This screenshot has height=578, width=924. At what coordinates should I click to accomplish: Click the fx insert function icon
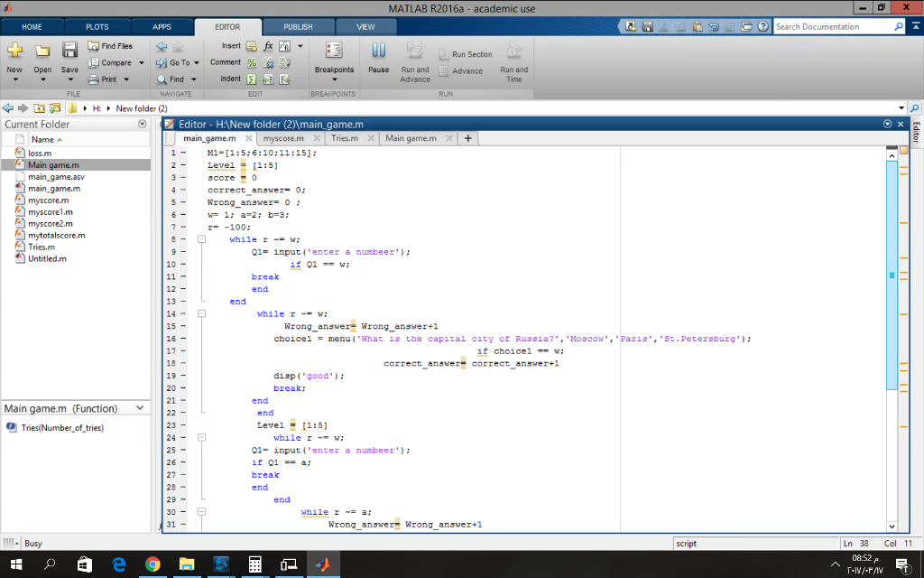coord(268,46)
